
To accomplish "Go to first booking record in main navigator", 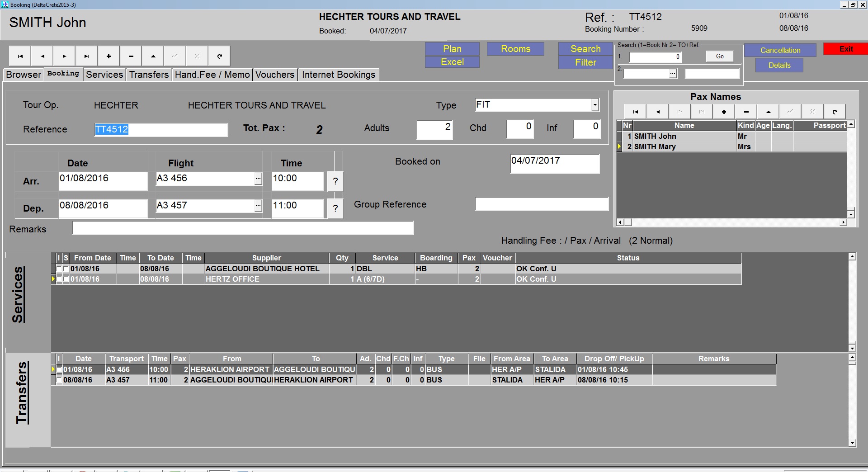I will pyautogui.click(x=20, y=57).
